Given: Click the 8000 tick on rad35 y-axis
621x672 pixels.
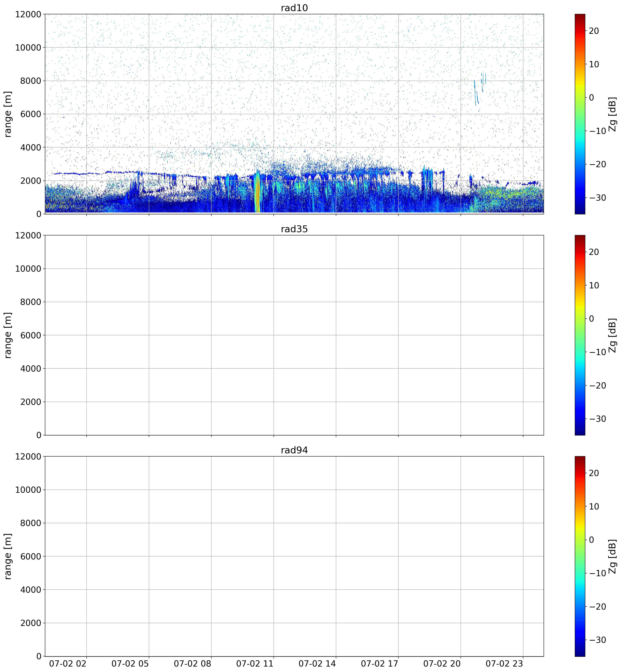Looking at the screenshot, I should coord(31,302).
